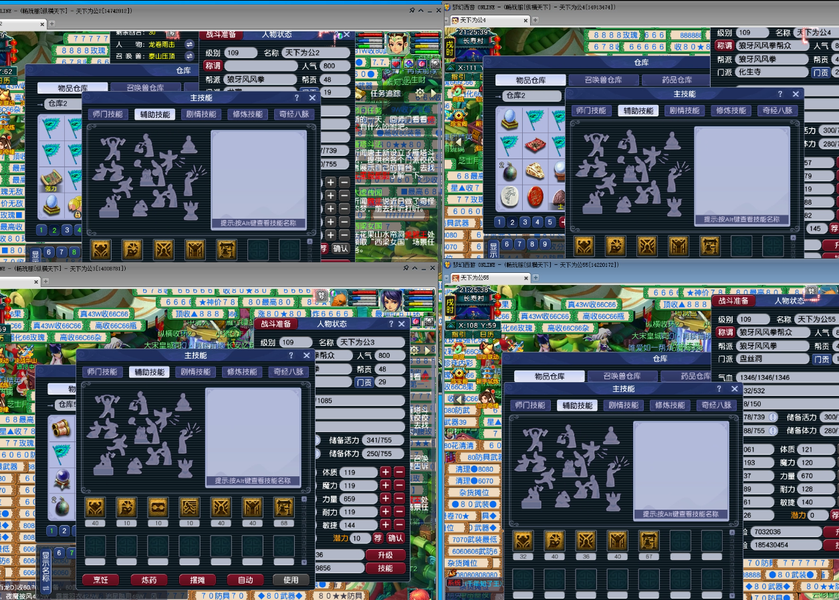839x600 pixels.
Task: Click skill list scrollbar in 天下为公3 window
Action: [x=304, y=530]
